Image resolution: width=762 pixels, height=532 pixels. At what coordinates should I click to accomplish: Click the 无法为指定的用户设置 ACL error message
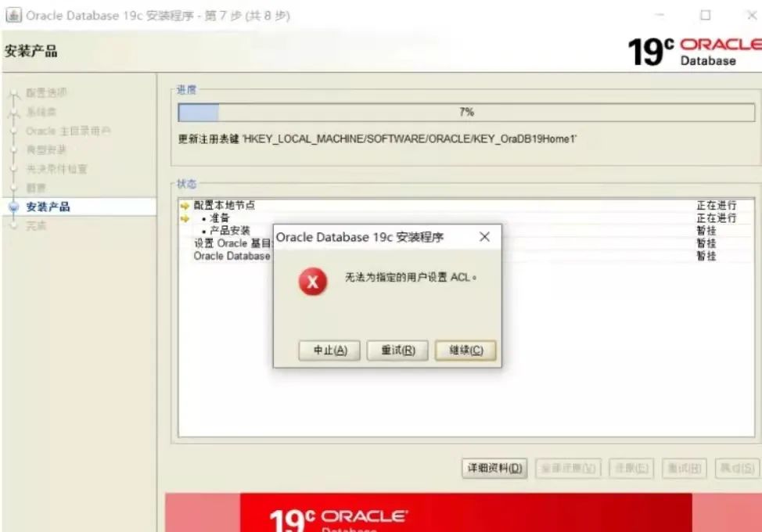pyautogui.click(x=411, y=278)
